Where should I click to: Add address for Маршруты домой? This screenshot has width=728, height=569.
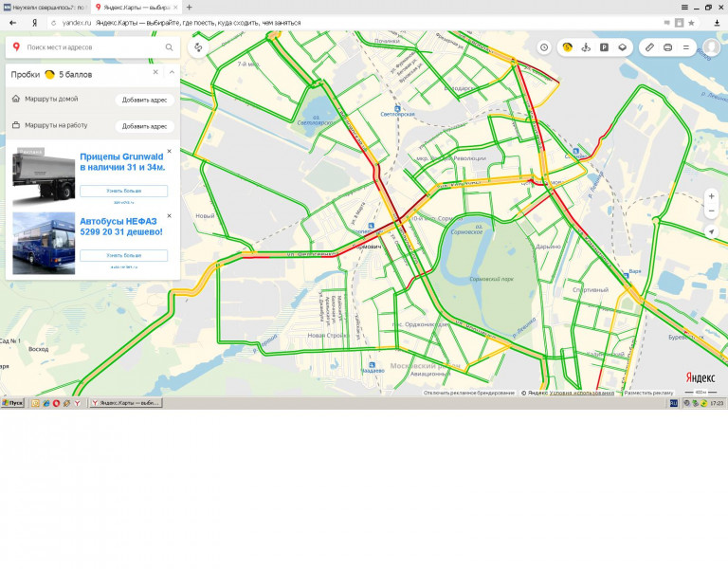[x=144, y=100]
